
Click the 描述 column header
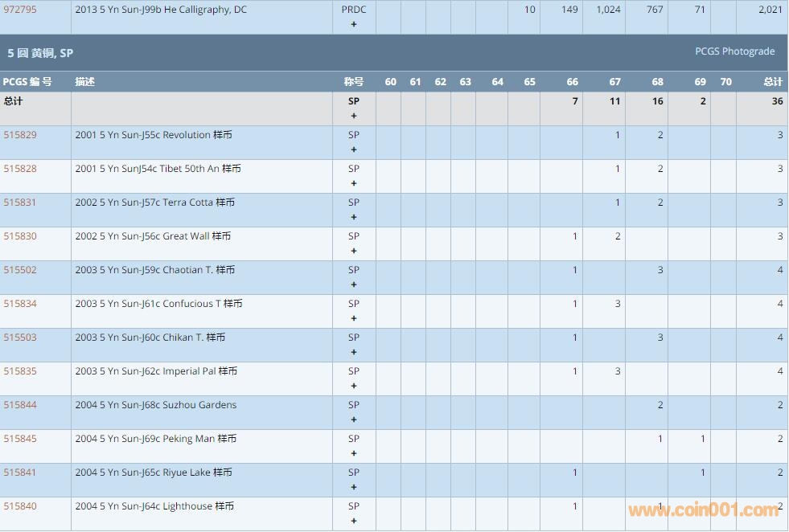point(84,82)
